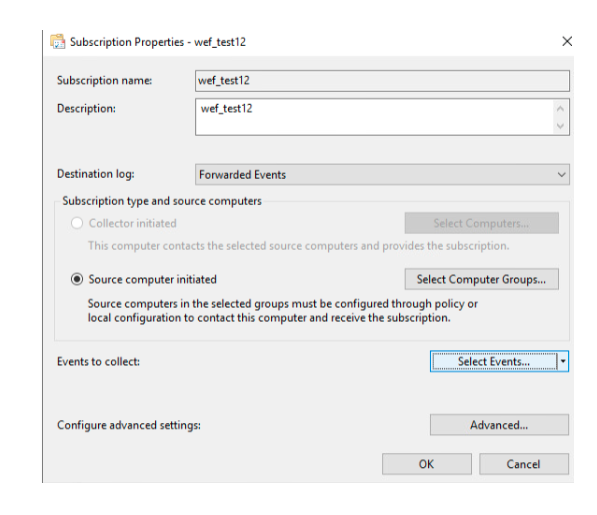Click the Description scrollbar up arrow

[560, 109]
